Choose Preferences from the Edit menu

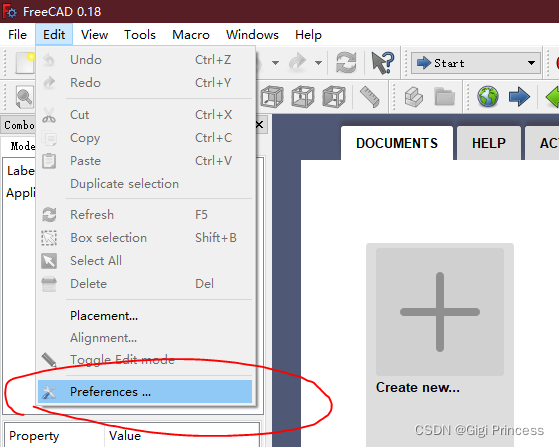click(145, 391)
